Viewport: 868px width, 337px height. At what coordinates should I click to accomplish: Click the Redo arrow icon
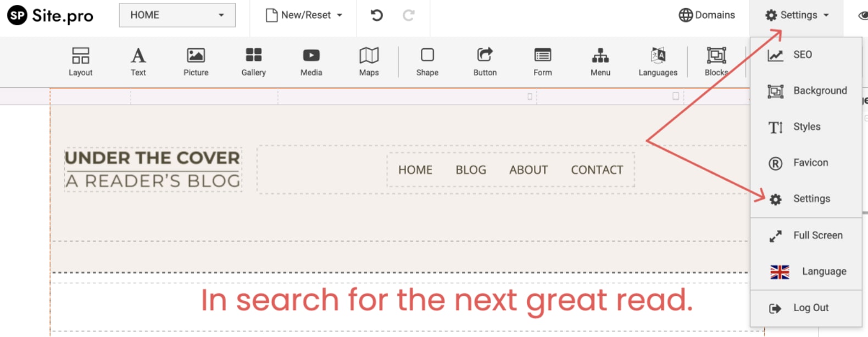coord(408,15)
